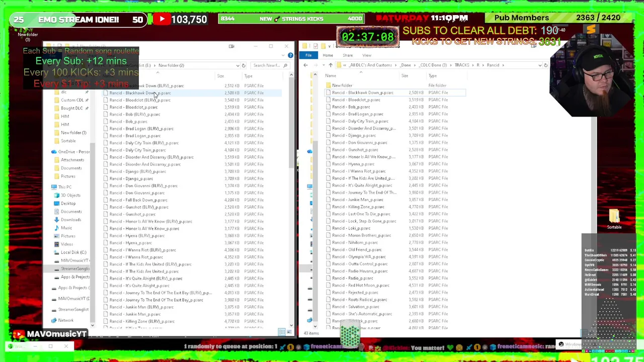Image resolution: width=644 pixels, height=362 pixels.
Task: Open Music in navigation pane
Action: click(x=63, y=228)
